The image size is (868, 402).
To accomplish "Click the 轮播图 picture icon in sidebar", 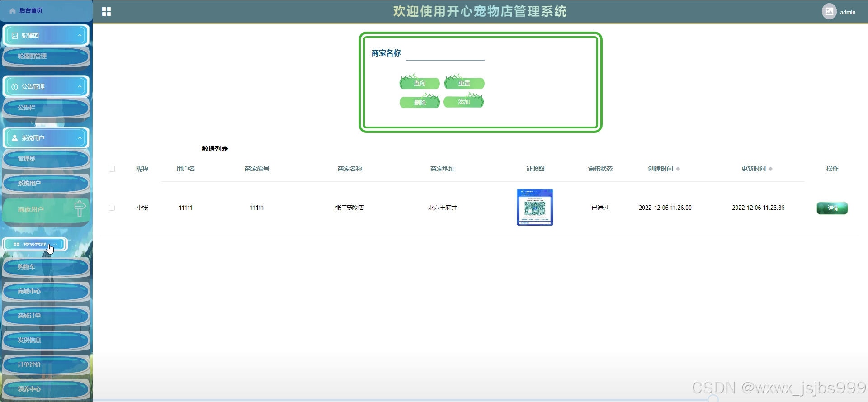I will 15,35.
